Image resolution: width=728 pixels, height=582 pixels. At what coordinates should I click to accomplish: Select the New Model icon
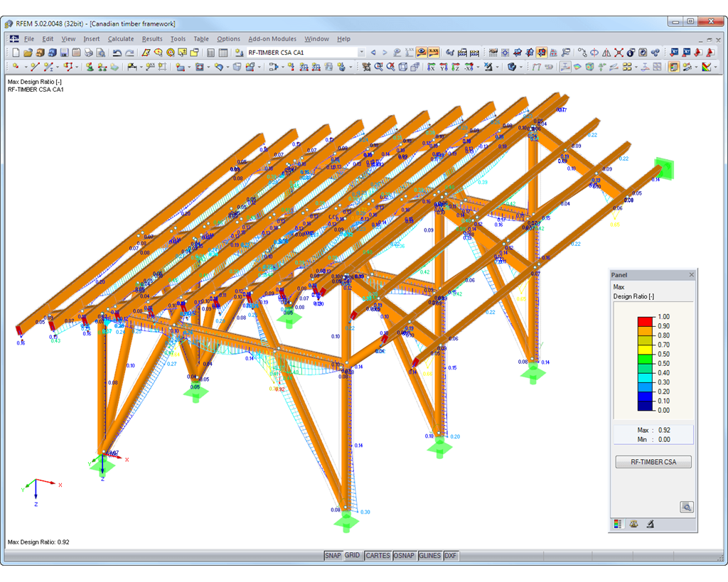click(x=15, y=51)
